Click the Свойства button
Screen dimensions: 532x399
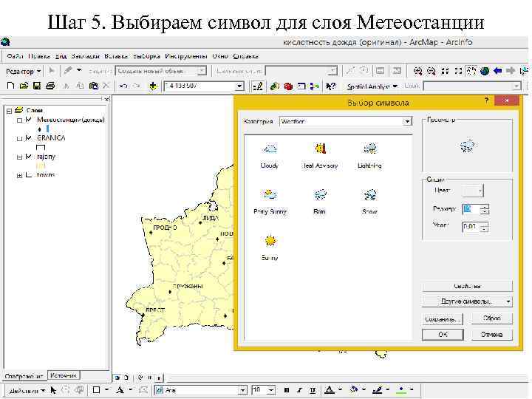pyautogui.click(x=467, y=286)
